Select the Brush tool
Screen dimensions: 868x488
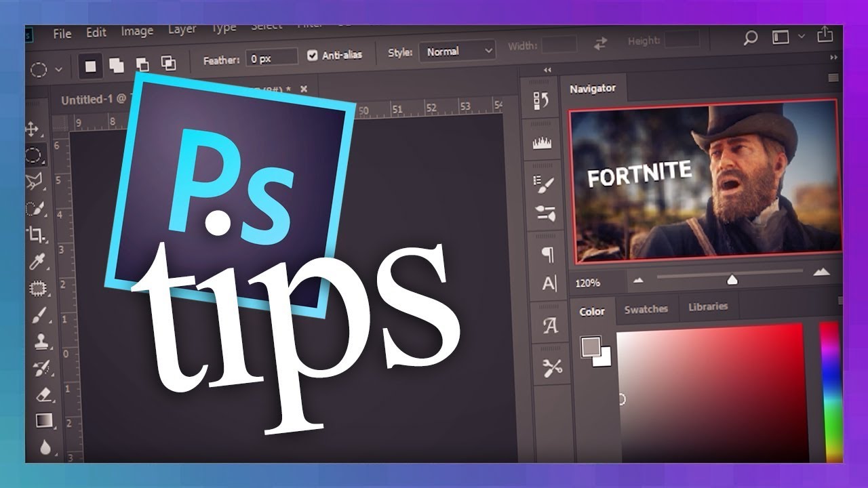point(39,315)
